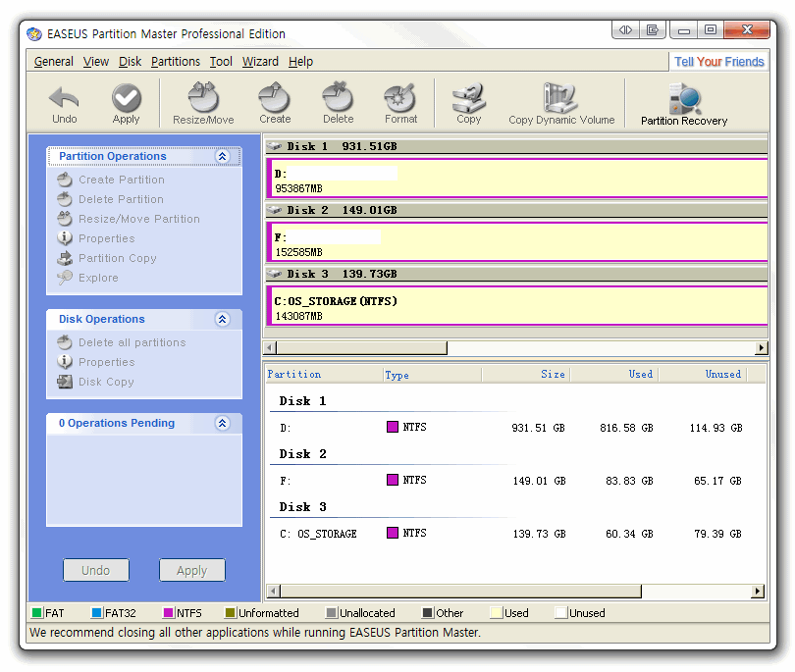This screenshot has width=795, height=672.
Task: Collapse the 0 Operations Pending panel
Action: tap(222, 423)
